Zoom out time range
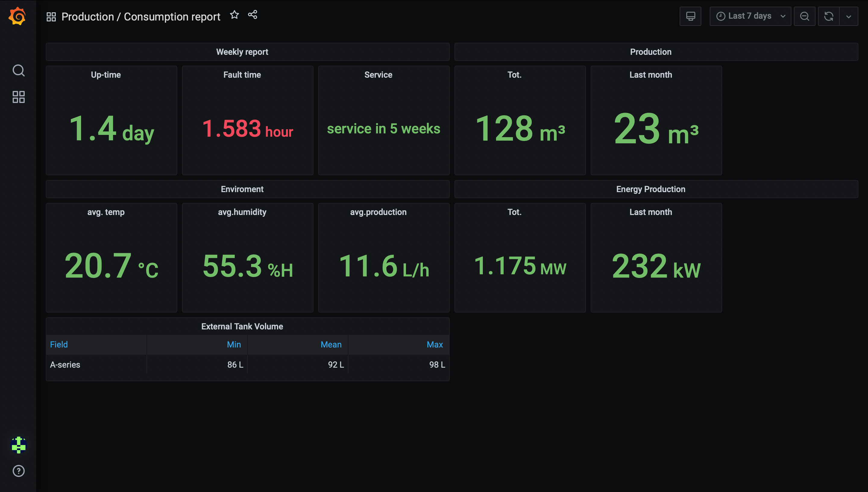Screen dimensions: 868x492 point(804,16)
